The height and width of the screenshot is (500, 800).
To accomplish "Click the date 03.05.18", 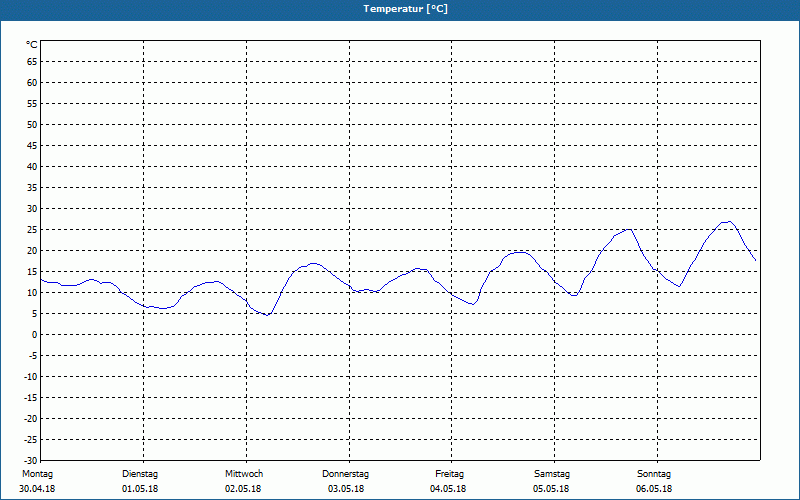I will click(346, 489).
